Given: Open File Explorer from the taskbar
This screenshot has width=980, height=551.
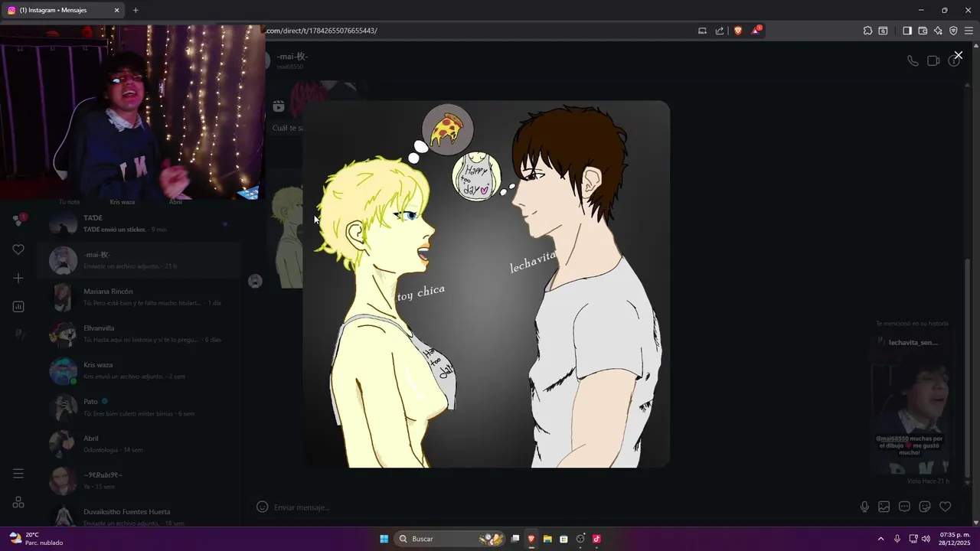Looking at the screenshot, I should 547,539.
